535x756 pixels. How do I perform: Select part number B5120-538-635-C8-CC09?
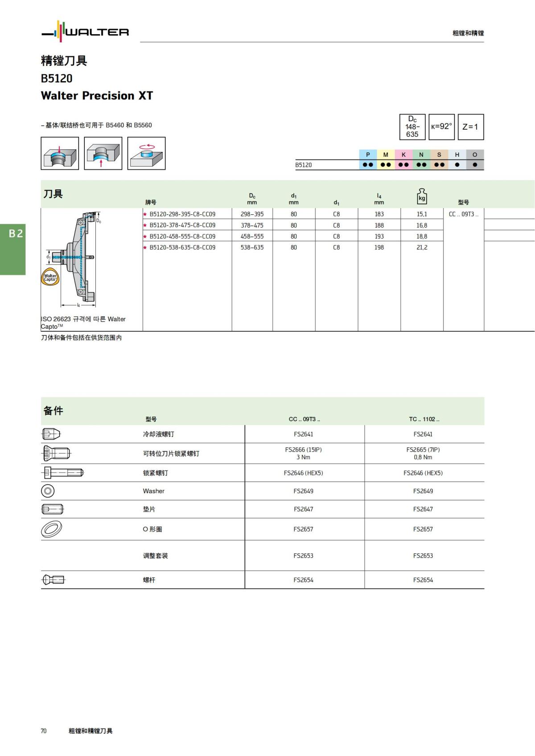click(182, 248)
